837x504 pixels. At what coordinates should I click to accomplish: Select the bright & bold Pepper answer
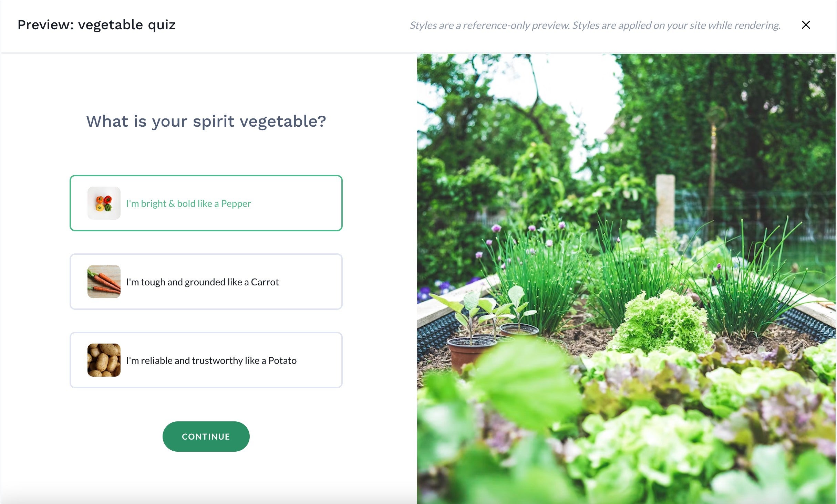206,203
